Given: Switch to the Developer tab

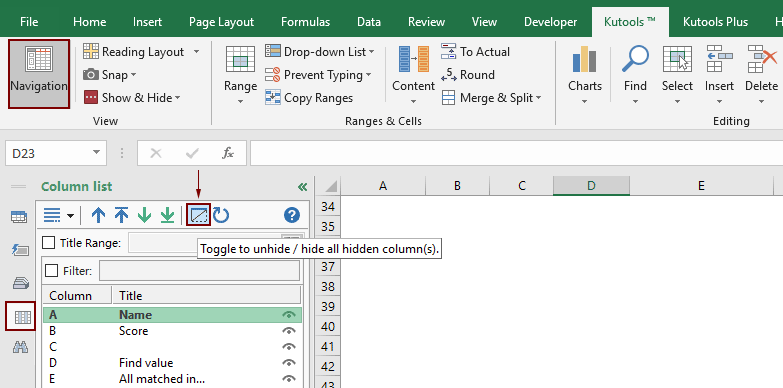Looking at the screenshot, I should tap(550, 22).
